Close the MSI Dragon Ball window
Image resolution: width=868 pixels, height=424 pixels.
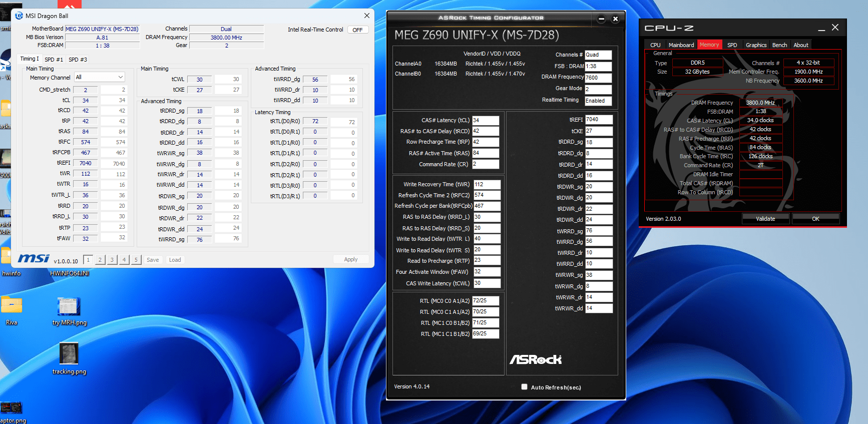[366, 16]
